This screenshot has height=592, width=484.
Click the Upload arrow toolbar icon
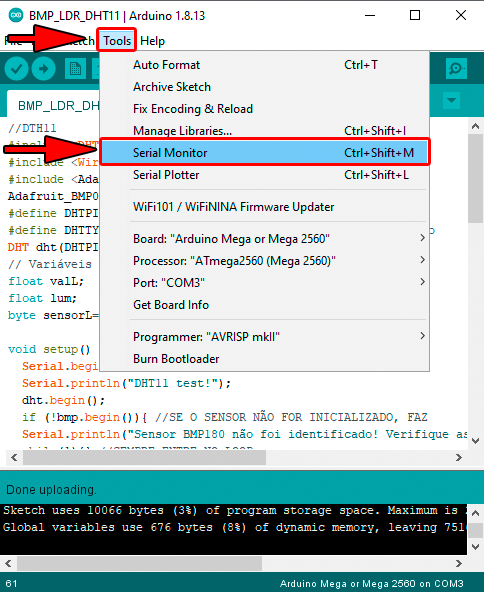coord(44,69)
